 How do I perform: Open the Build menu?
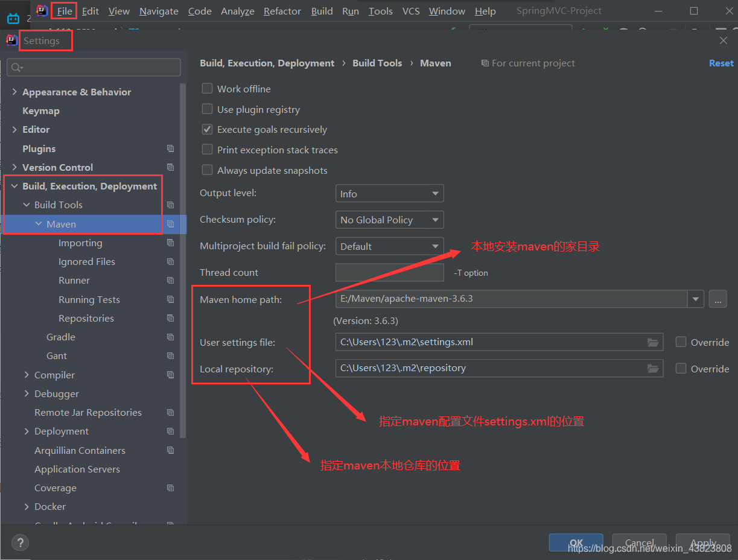[x=322, y=11]
